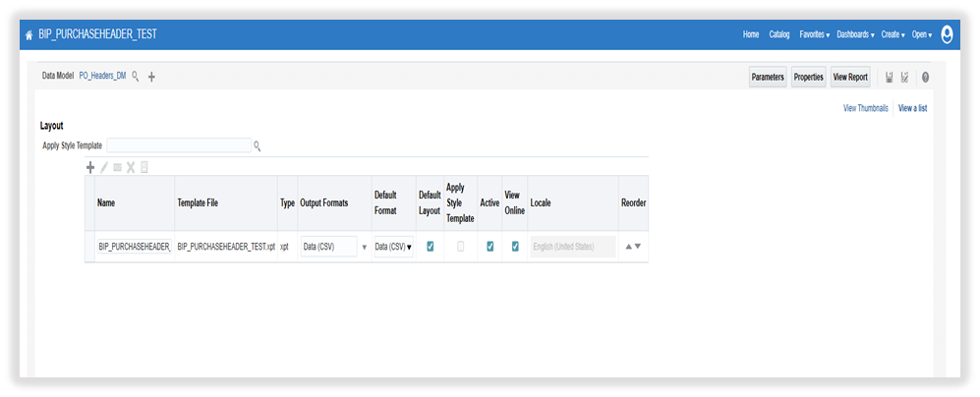The height and width of the screenshot is (397, 980).
Task: Switch to View Thumbnails
Action: 866,108
